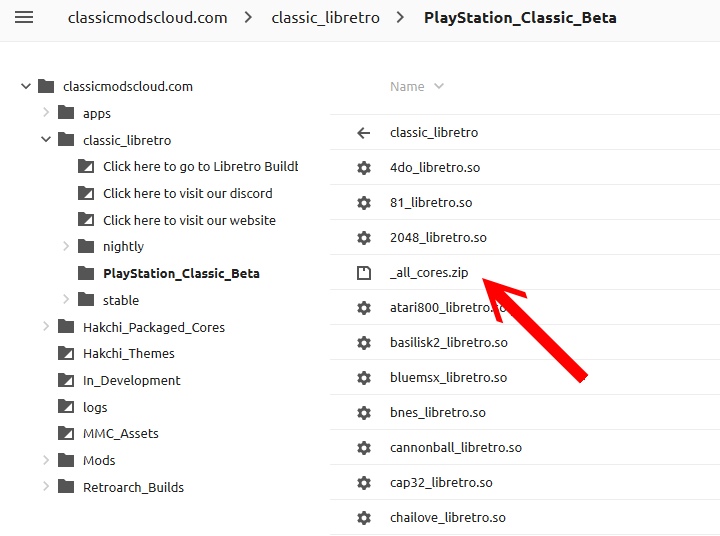
Task: Click gear icon for bluemsx_libretro.so
Action: [364, 378]
